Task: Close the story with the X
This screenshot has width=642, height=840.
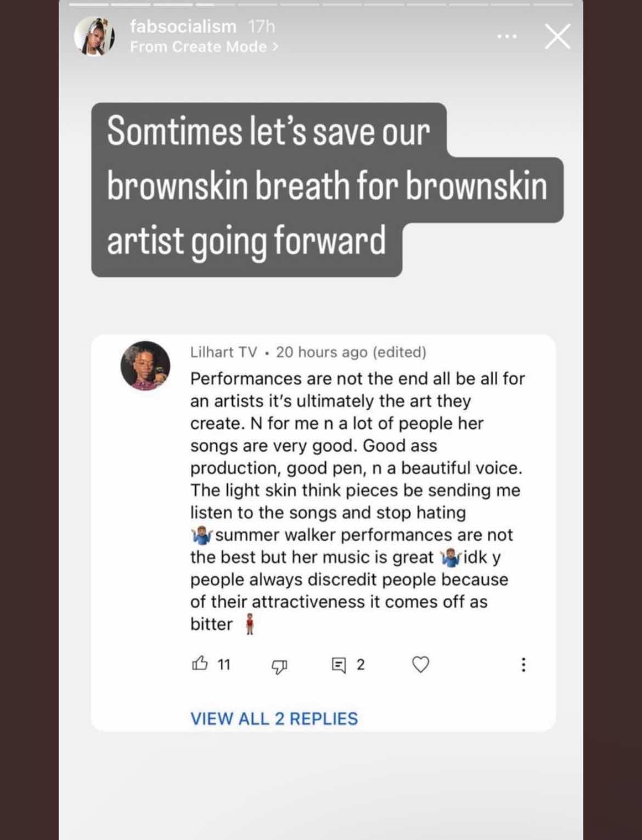Action: coord(557,37)
